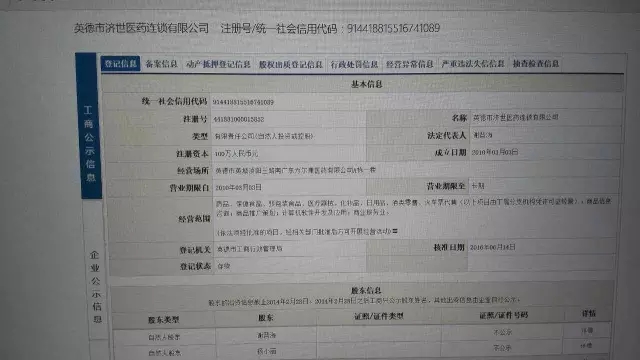This screenshot has width=640, height=360.
Task: Switch to the 行政处罚信息 tab
Action: point(354,64)
